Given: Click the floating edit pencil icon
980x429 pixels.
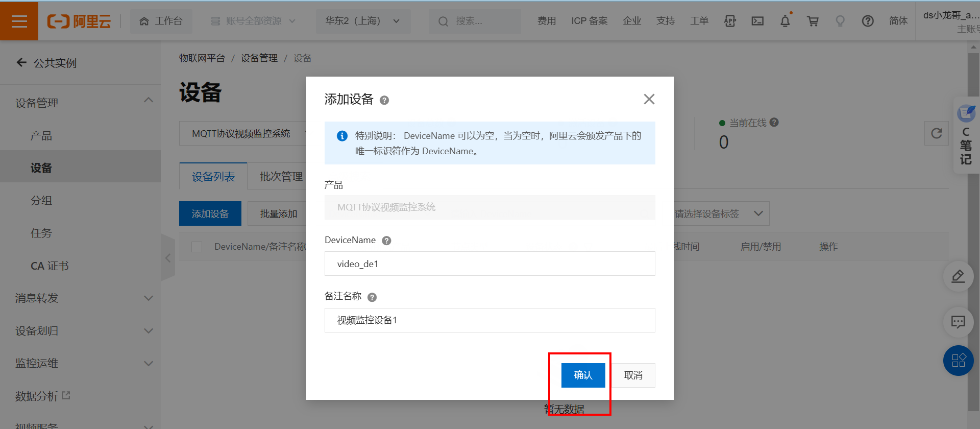Looking at the screenshot, I should point(958,276).
